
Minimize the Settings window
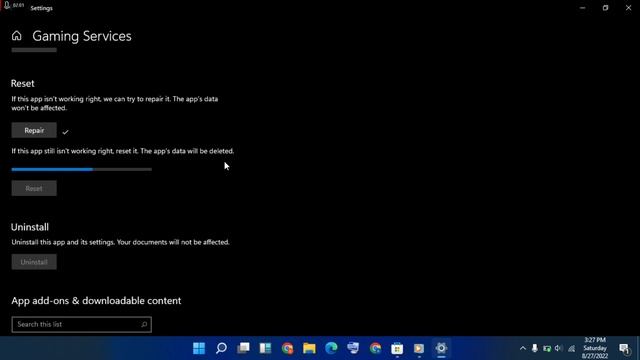582,8
